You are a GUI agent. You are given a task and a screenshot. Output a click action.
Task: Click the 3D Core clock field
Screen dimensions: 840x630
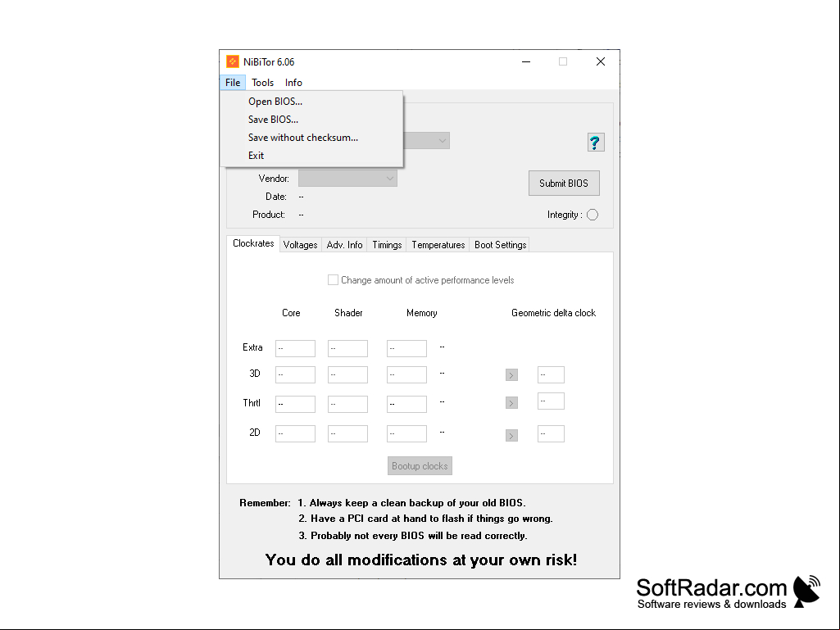click(x=295, y=374)
